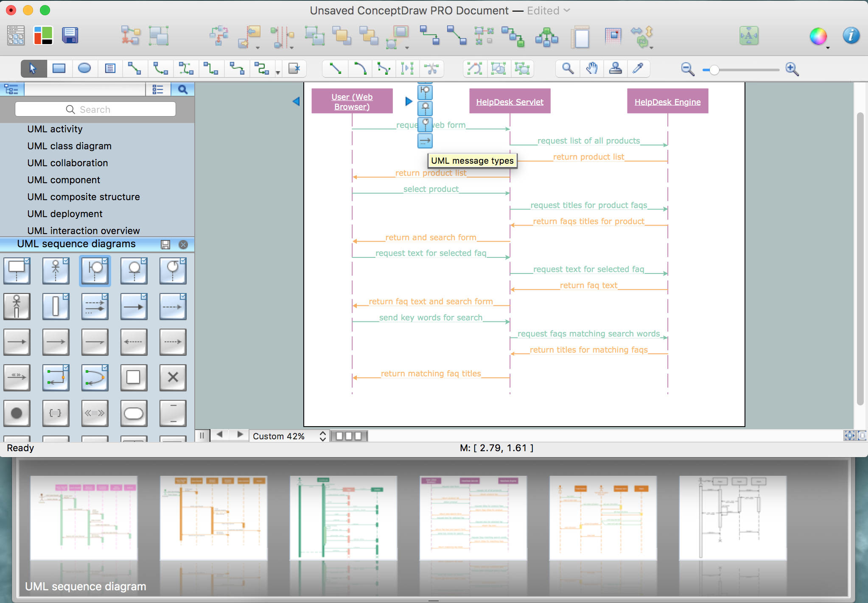The width and height of the screenshot is (868, 603).
Task: Close the UML sequence diagrams panel
Action: (184, 243)
